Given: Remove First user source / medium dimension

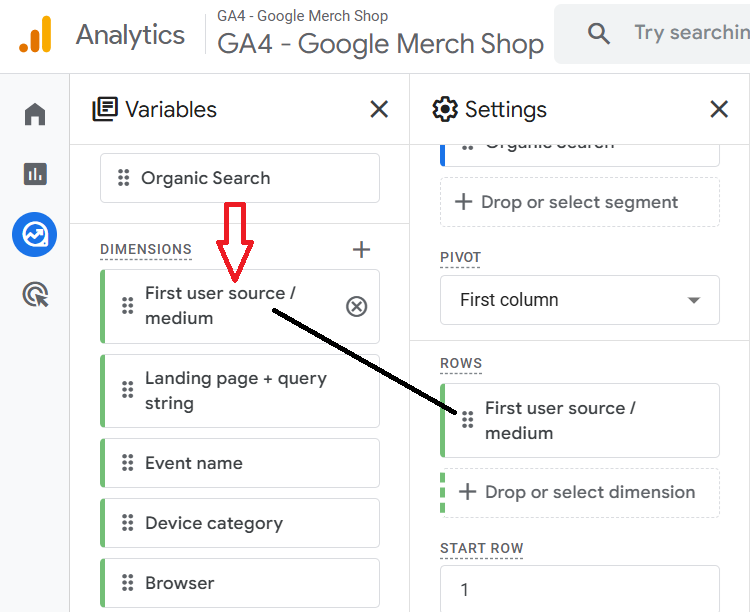Looking at the screenshot, I should click(x=356, y=306).
